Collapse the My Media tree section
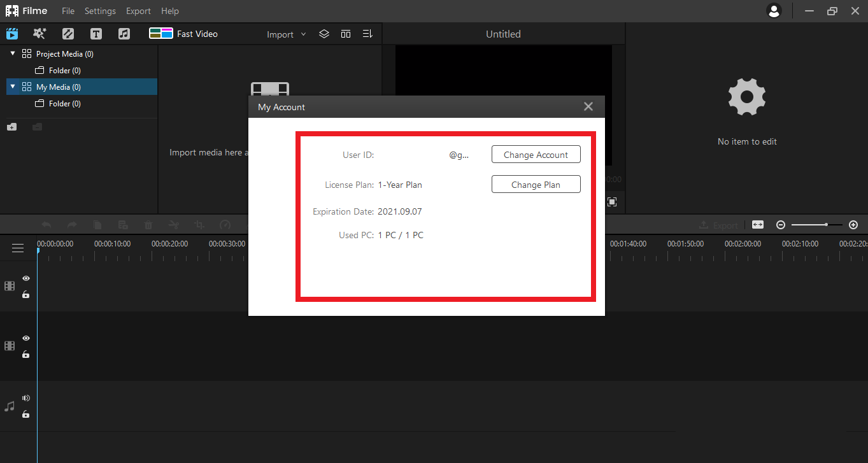Image resolution: width=868 pixels, height=463 pixels. click(13, 87)
